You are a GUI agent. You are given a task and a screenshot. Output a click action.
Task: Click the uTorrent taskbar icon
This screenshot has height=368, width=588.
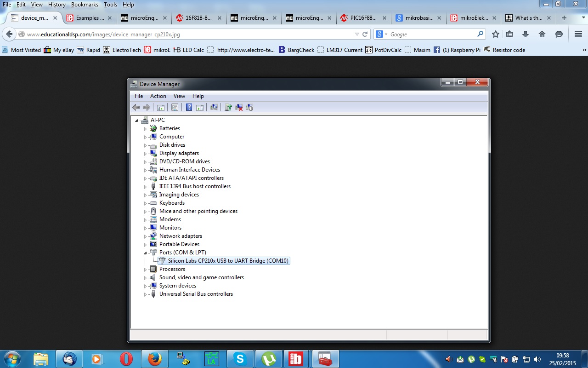(x=268, y=359)
